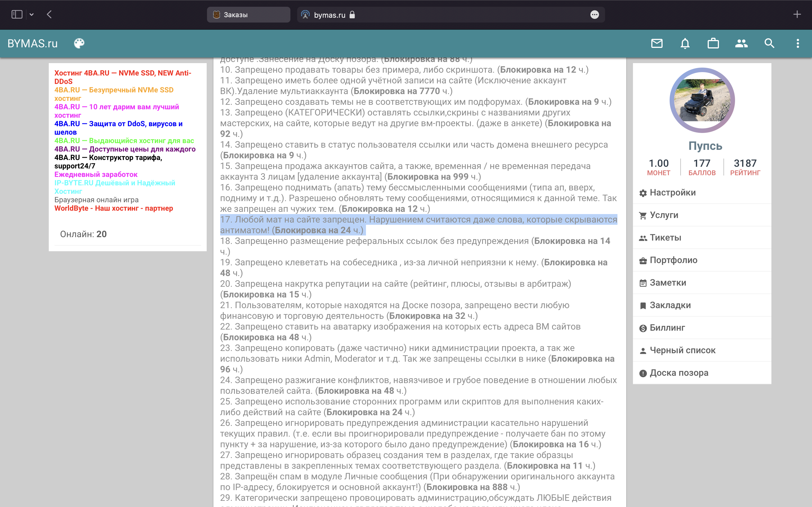Click the briefcase orders icon
Image resolution: width=812 pixels, height=507 pixels.
(713, 44)
